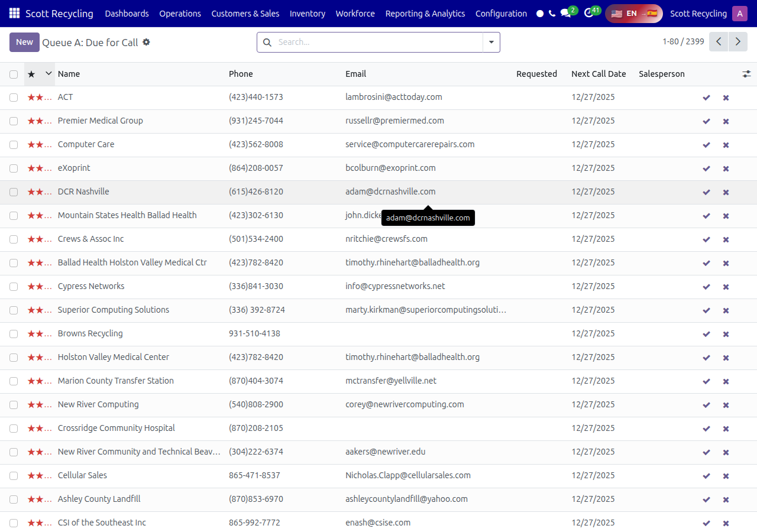757x532 pixels.
Task: Open the Configuration menu
Action: pos(501,14)
